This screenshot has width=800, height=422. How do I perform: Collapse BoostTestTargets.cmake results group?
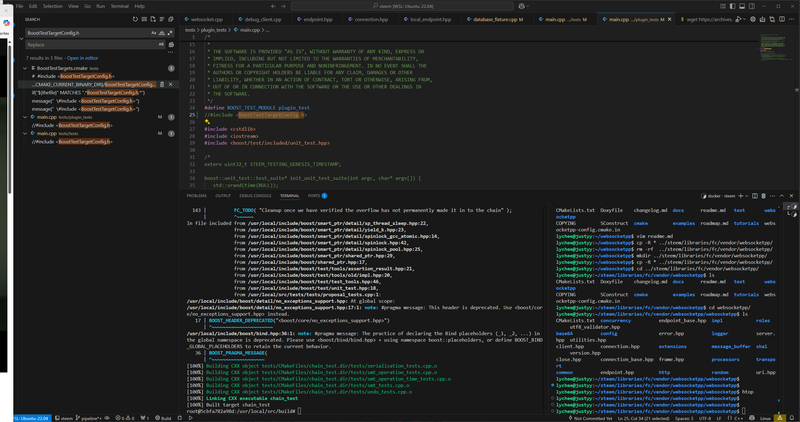[x=25, y=68]
